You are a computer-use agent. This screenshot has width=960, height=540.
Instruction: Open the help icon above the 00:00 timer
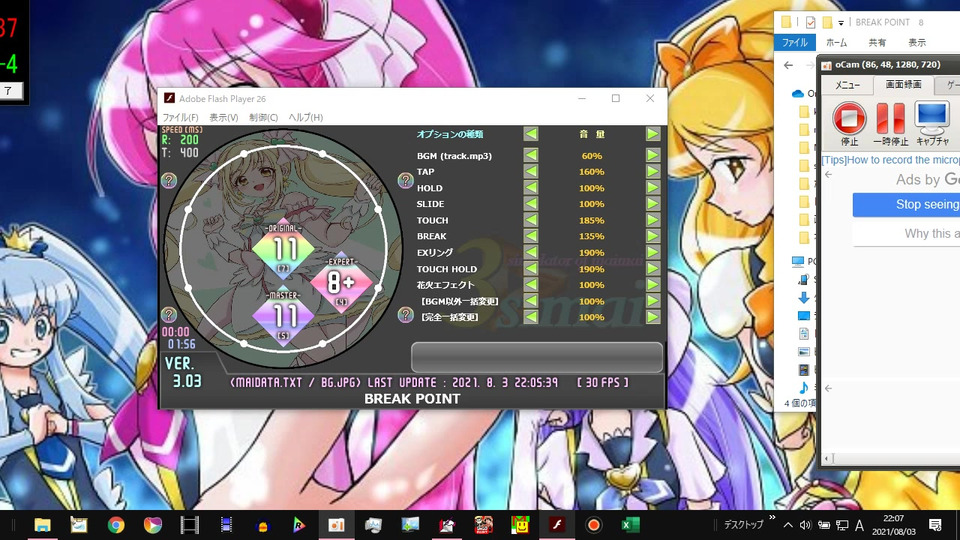click(169, 315)
